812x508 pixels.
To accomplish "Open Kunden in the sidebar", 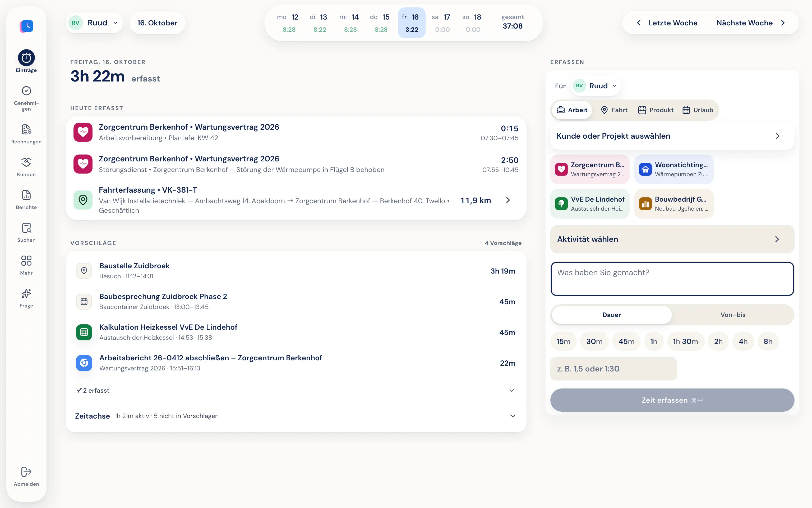I will tap(26, 167).
